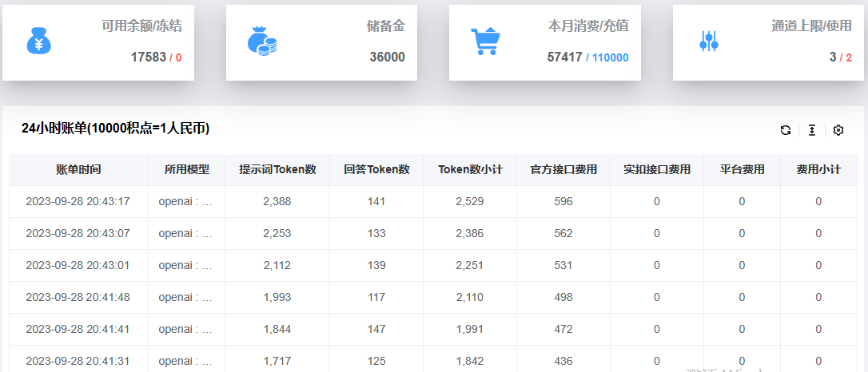This screenshot has height=372, width=868.
Task: Click the 费用小计 column header
Action: pyautogui.click(x=818, y=170)
